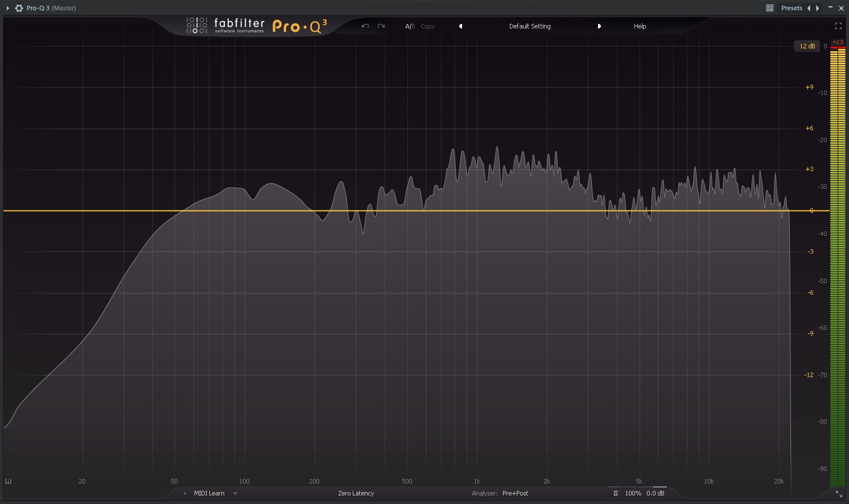Click the resize handle in bottom corner

click(x=839, y=494)
